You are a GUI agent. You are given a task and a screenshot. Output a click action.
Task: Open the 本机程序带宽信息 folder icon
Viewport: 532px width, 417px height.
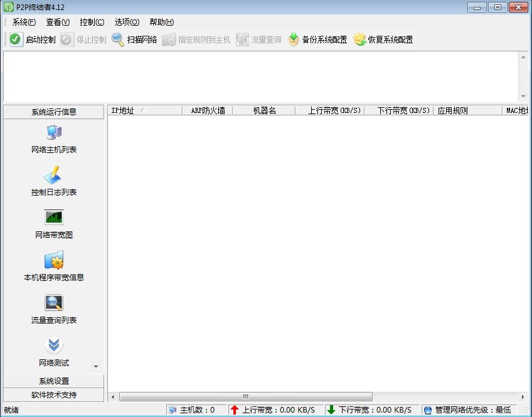click(x=54, y=260)
